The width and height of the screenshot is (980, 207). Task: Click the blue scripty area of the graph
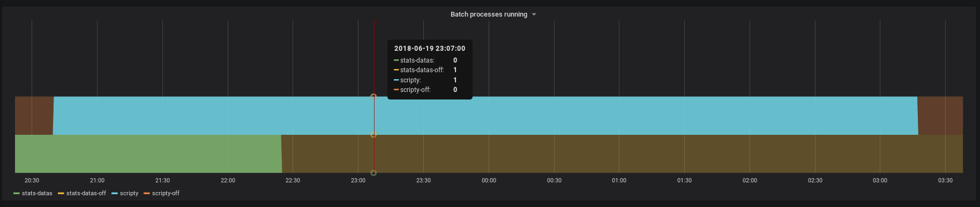(485, 116)
